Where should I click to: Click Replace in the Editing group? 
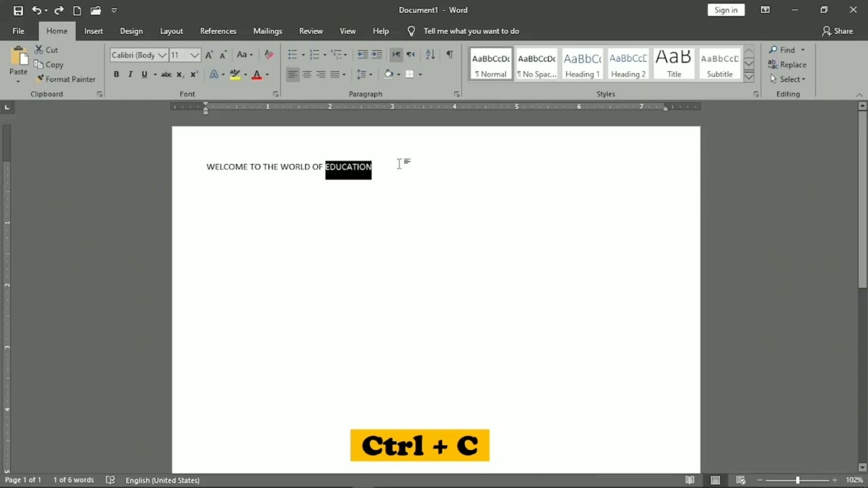click(x=787, y=64)
